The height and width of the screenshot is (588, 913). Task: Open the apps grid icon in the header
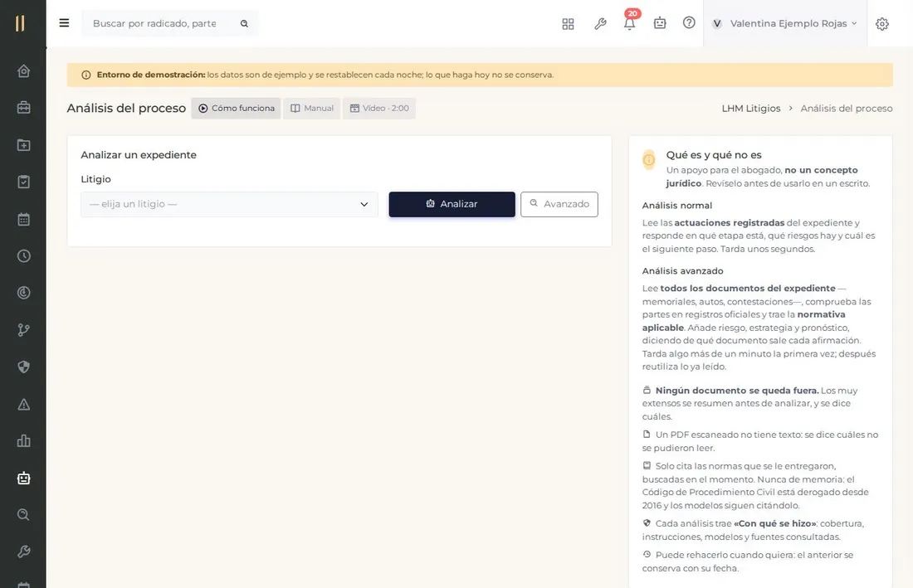pyautogui.click(x=568, y=23)
